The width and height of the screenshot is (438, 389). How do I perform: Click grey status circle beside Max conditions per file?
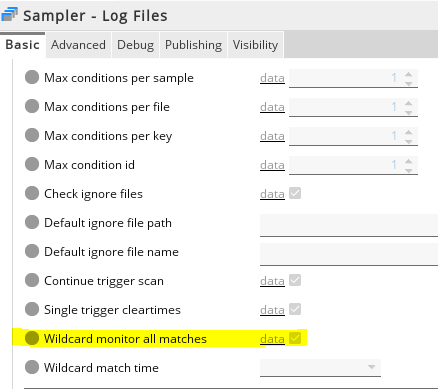point(32,106)
